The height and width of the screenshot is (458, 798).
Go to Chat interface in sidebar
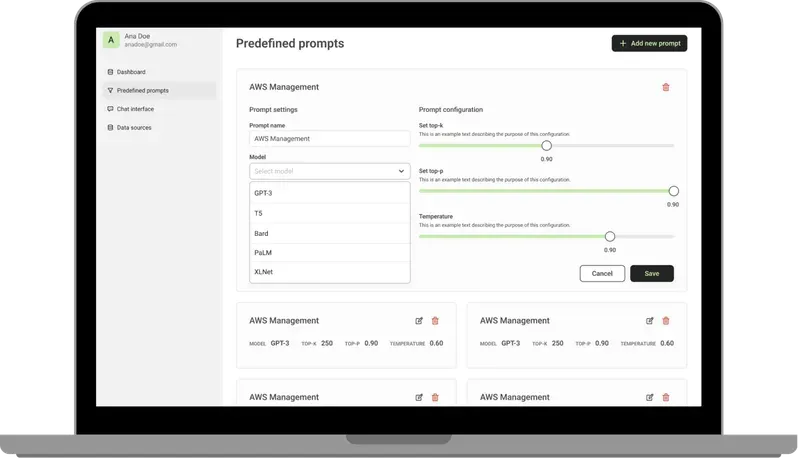coord(135,109)
